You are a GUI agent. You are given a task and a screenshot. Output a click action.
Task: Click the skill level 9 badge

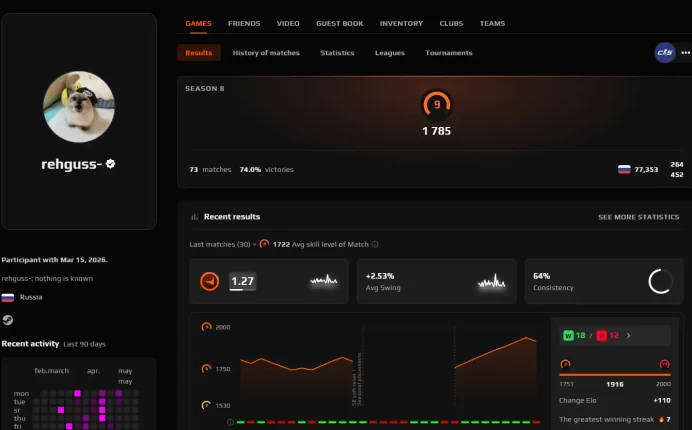point(436,105)
